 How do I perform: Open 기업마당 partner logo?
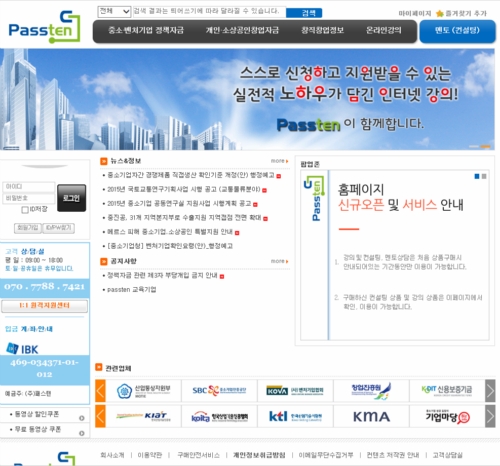pos(447,416)
